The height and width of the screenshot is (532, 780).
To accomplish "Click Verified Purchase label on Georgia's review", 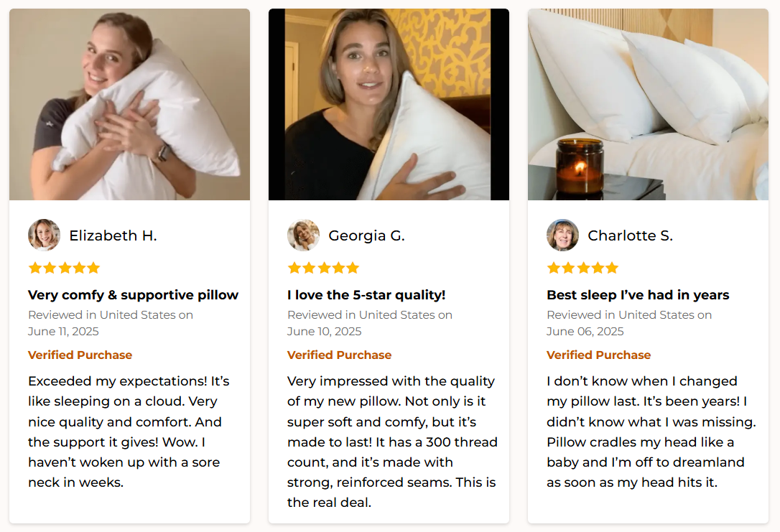I will [x=339, y=355].
